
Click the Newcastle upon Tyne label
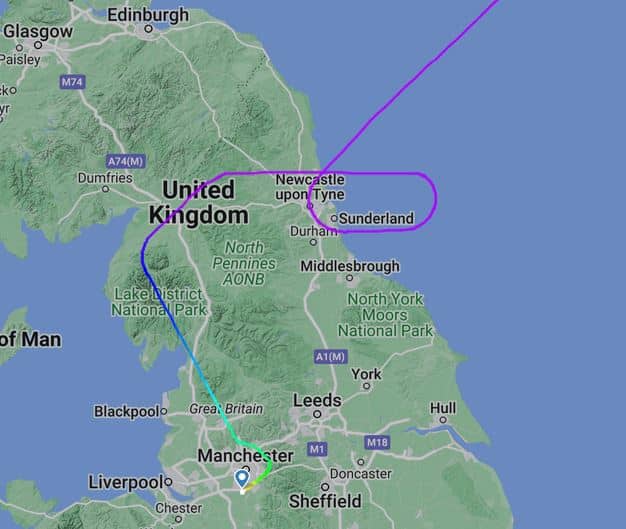[x=310, y=187]
